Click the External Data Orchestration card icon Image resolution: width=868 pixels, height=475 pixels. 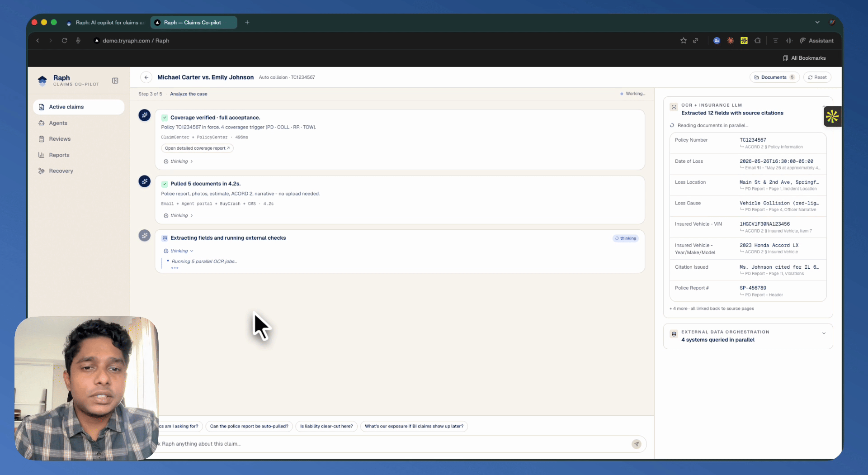(x=674, y=334)
